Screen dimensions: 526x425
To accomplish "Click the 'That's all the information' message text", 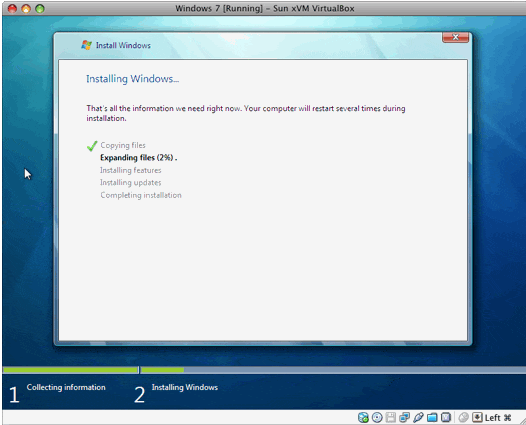I will click(x=246, y=113).
